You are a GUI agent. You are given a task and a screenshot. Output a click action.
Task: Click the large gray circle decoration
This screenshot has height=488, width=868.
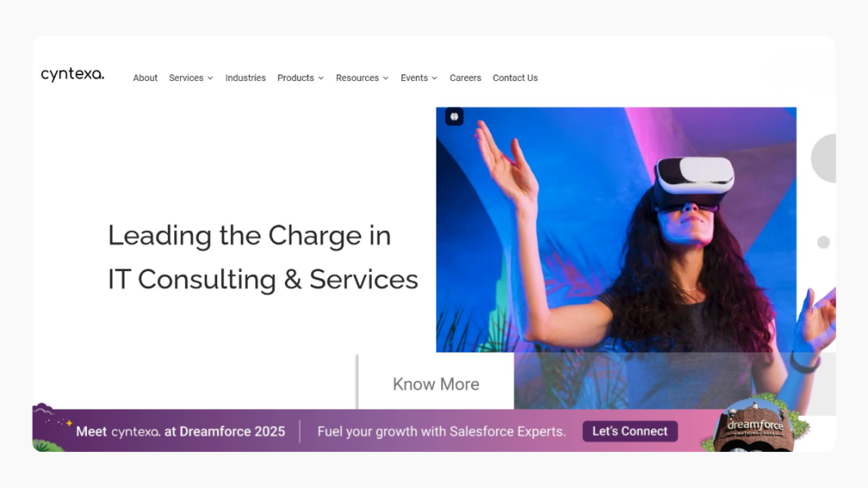click(824, 158)
